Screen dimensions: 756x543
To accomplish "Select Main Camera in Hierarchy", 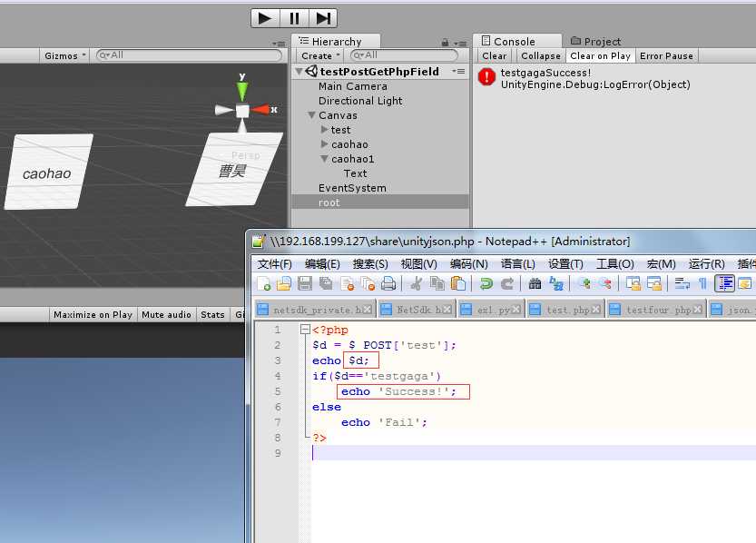I will (352, 86).
